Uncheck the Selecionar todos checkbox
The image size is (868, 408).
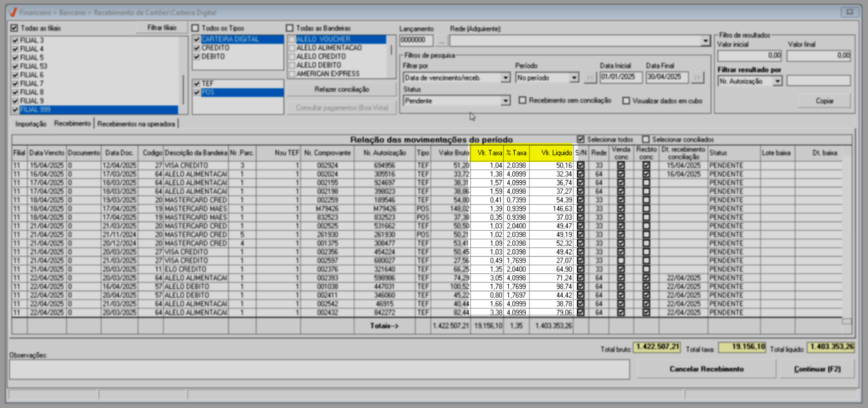point(581,139)
